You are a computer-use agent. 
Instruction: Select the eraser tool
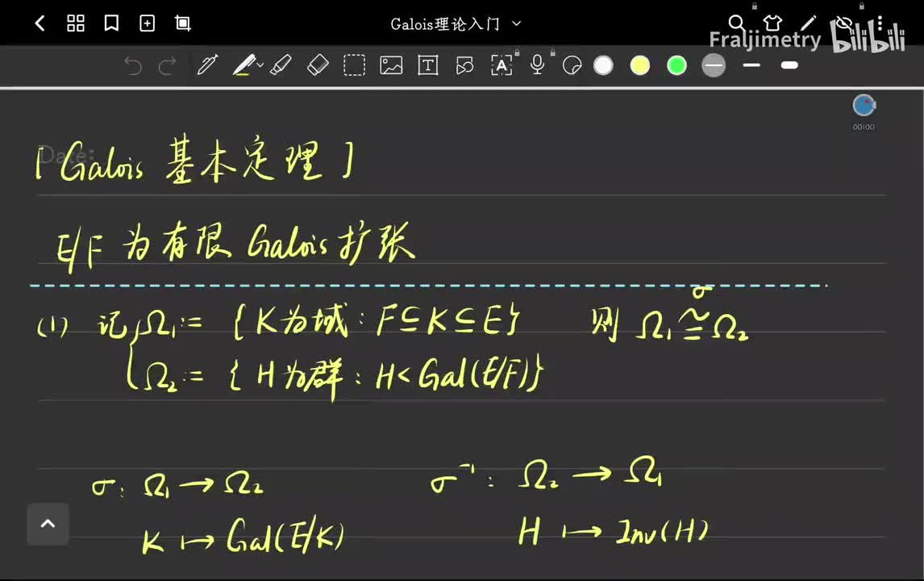coord(318,65)
